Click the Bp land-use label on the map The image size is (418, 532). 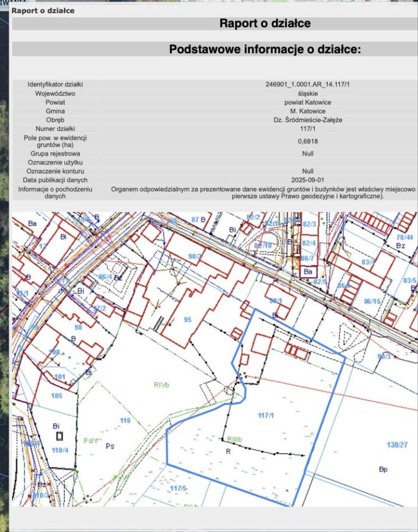coord(383,469)
